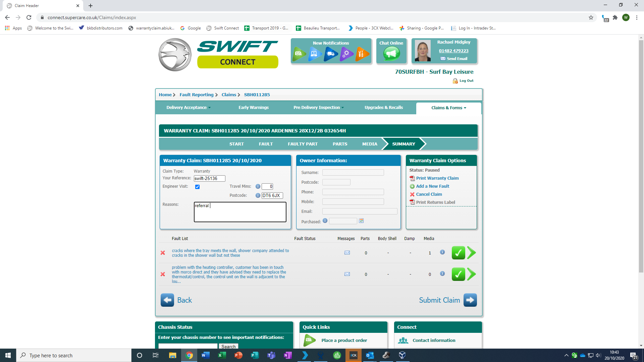Open the delivery truck notification icon
This screenshot has width=644, height=362.
pos(330,54)
